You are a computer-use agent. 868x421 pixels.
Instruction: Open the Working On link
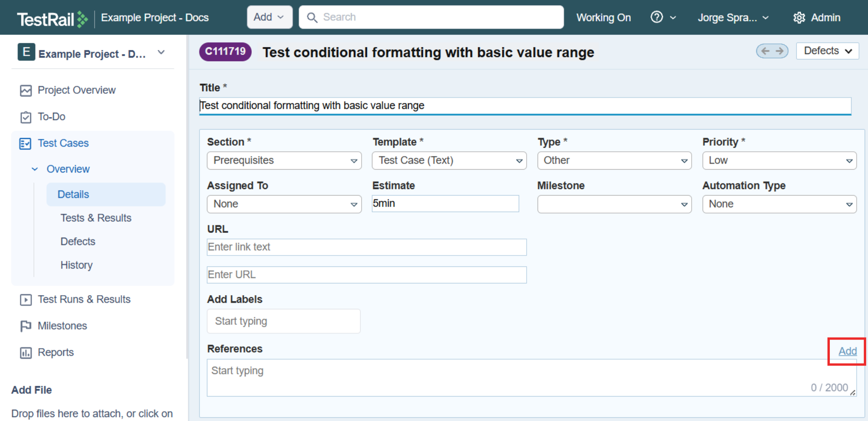pyautogui.click(x=603, y=17)
